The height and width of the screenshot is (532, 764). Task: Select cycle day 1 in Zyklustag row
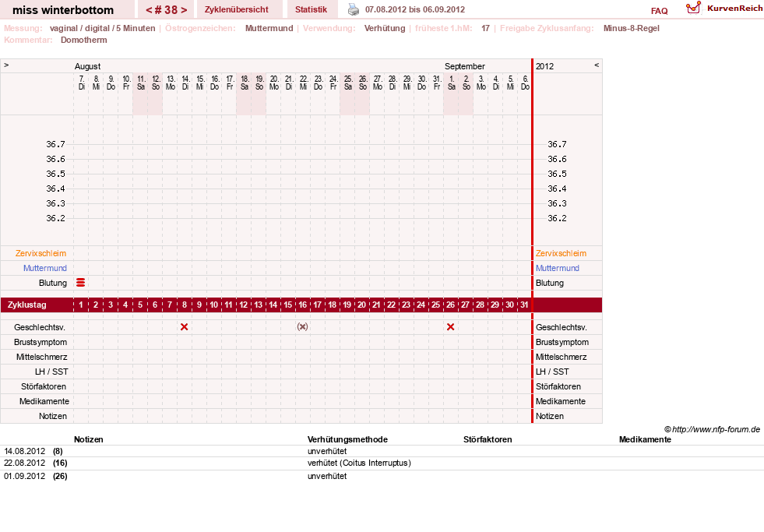click(x=81, y=305)
